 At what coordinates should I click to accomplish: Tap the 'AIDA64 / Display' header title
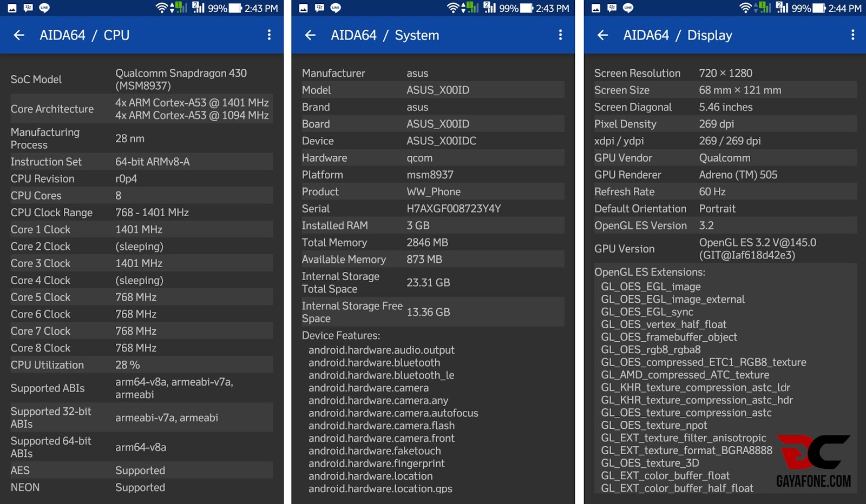point(678,35)
